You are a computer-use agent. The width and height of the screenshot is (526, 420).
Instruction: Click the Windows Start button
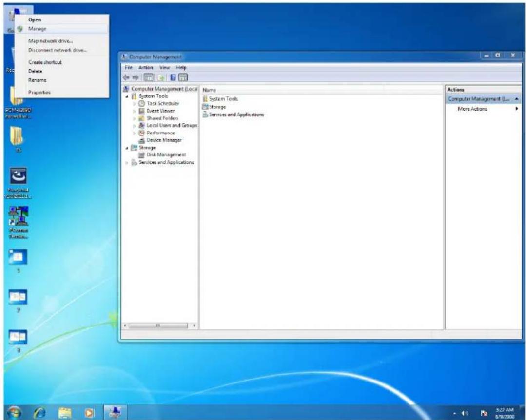[15, 413]
